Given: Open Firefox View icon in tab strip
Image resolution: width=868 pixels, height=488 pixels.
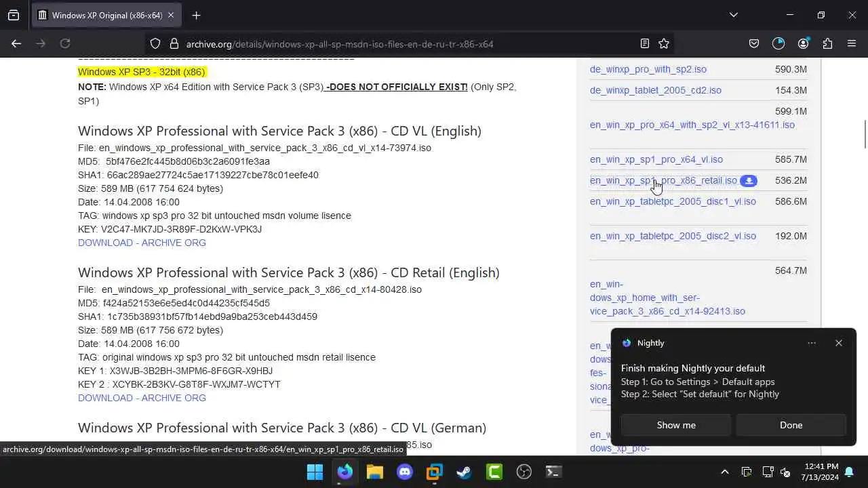Looking at the screenshot, I should 14,15.
